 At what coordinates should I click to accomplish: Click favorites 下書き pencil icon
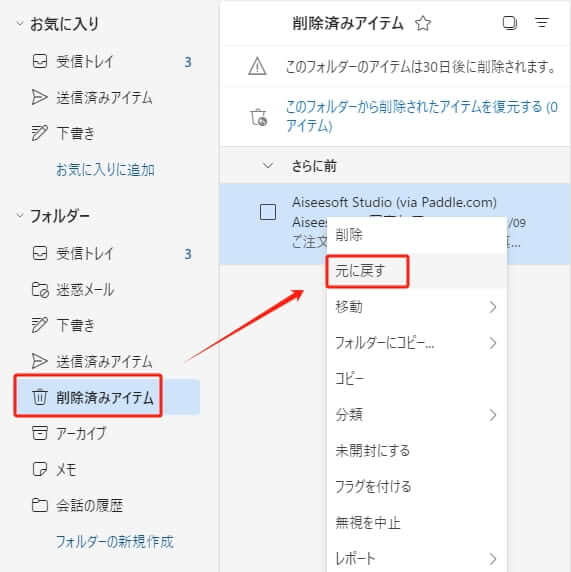point(39,133)
